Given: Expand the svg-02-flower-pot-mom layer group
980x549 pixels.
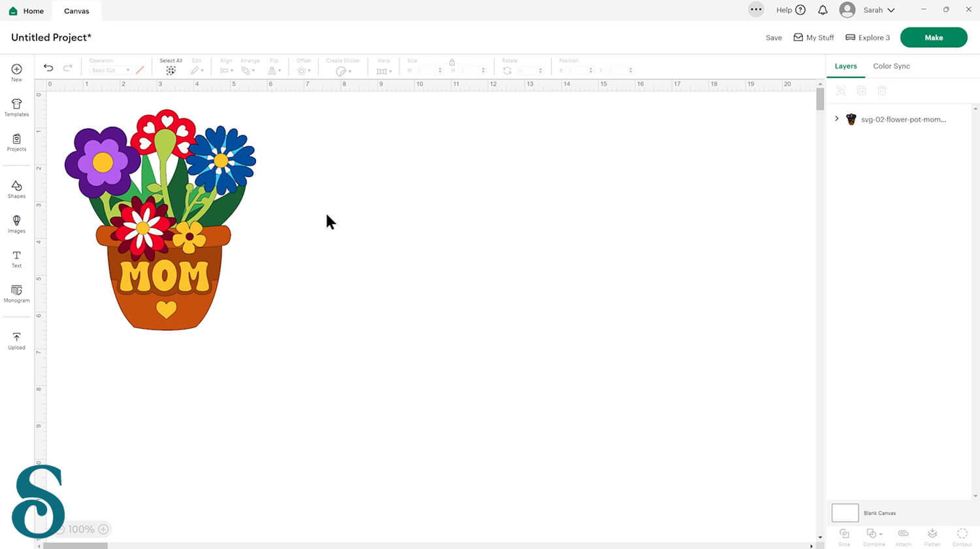Looking at the screenshot, I should coord(837,119).
